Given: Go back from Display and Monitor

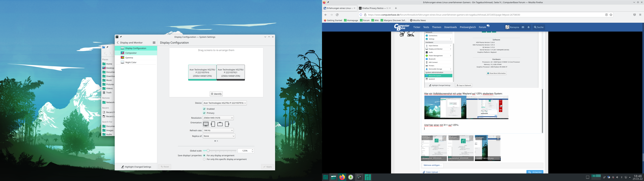Looking at the screenshot, I should [118, 43].
